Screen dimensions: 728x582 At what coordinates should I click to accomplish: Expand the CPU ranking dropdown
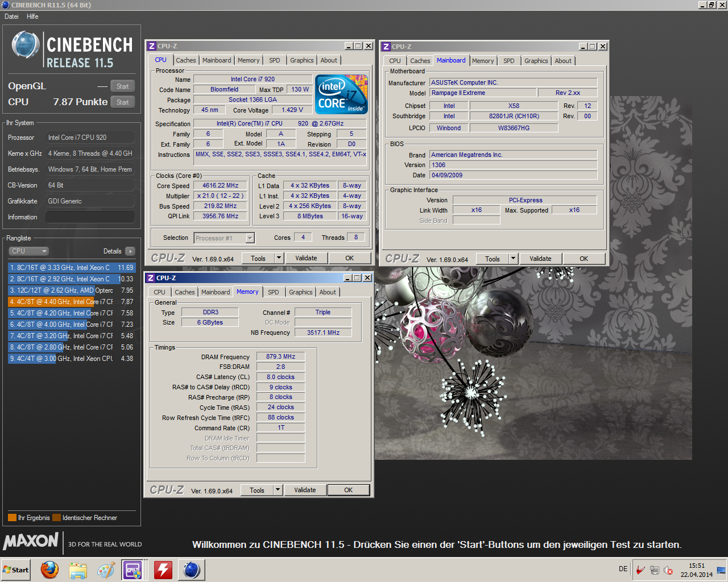pos(28,251)
